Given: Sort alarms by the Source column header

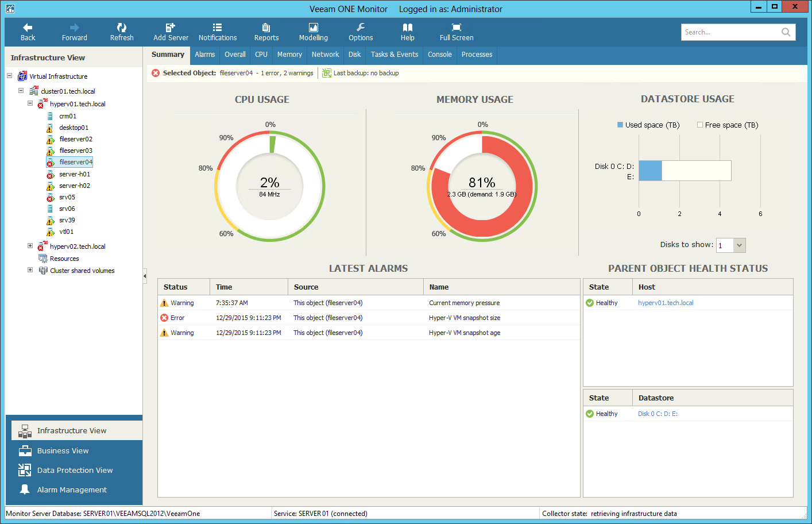Looking at the screenshot, I should coord(356,287).
